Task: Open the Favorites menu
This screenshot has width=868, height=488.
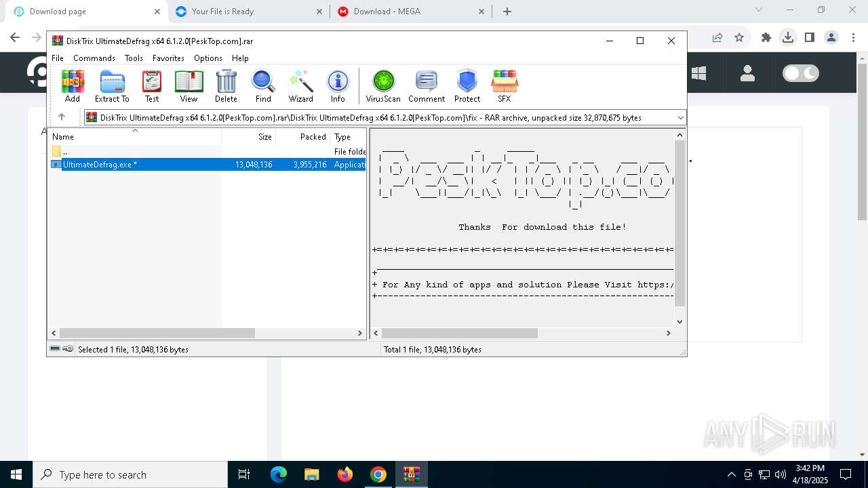Action: (168, 58)
